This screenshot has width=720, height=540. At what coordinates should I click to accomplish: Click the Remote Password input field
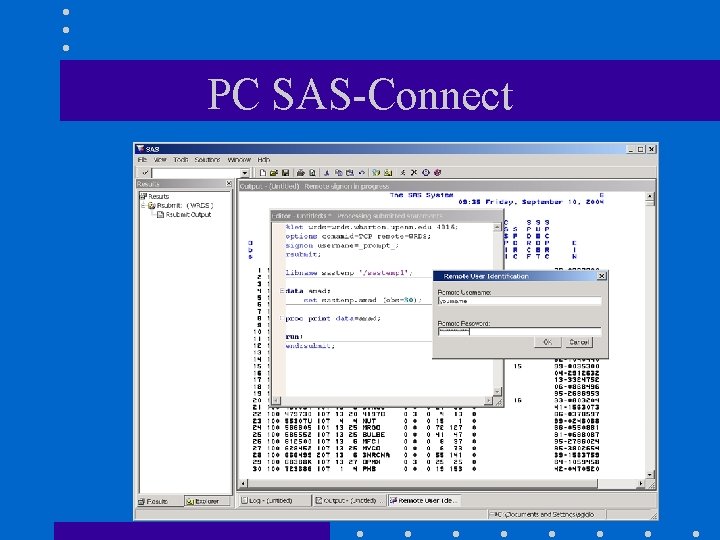pos(519,332)
